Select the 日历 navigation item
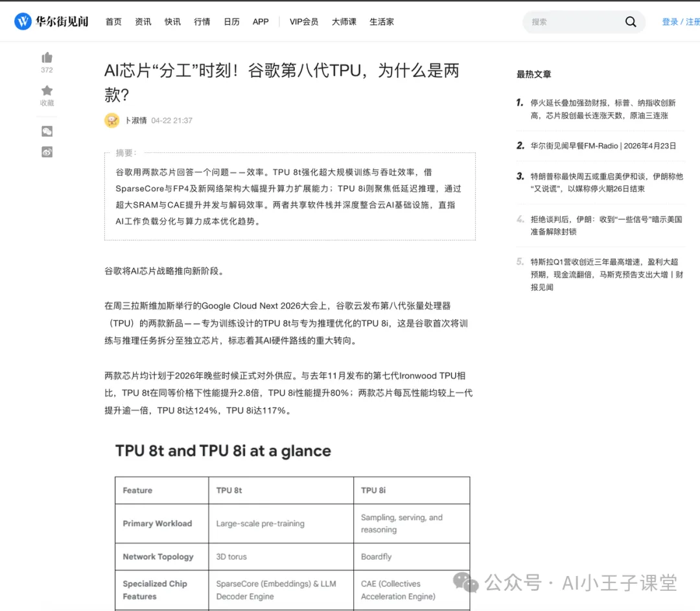This screenshot has height=611, width=700. tap(231, 21)
